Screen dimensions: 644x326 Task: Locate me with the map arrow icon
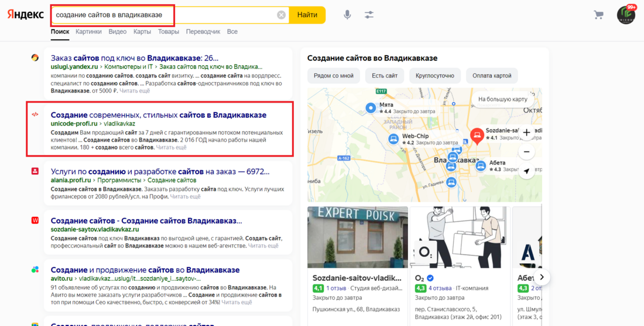526,171
